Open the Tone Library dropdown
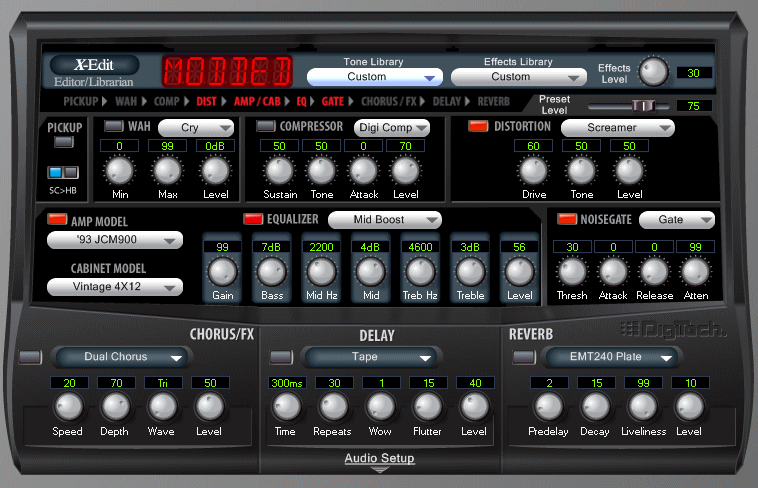This screenshot has width=758, height=488. 375,77
